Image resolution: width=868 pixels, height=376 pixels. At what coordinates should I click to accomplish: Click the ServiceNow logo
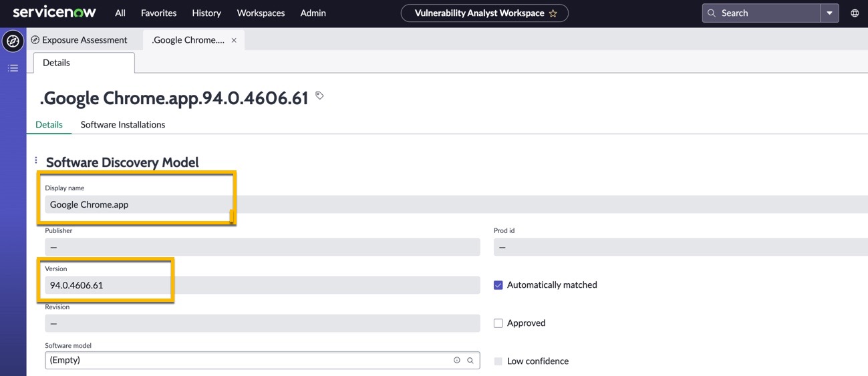pos(55,12)
